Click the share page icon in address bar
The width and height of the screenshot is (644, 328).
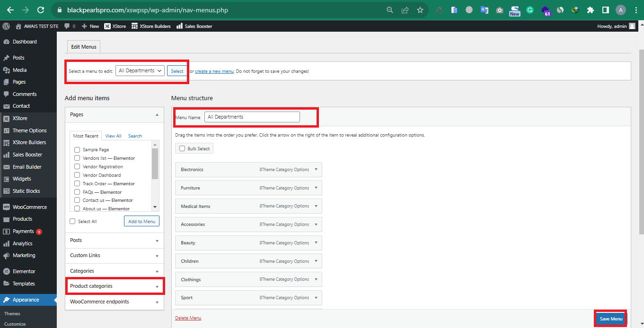click(x=405, y=10)
